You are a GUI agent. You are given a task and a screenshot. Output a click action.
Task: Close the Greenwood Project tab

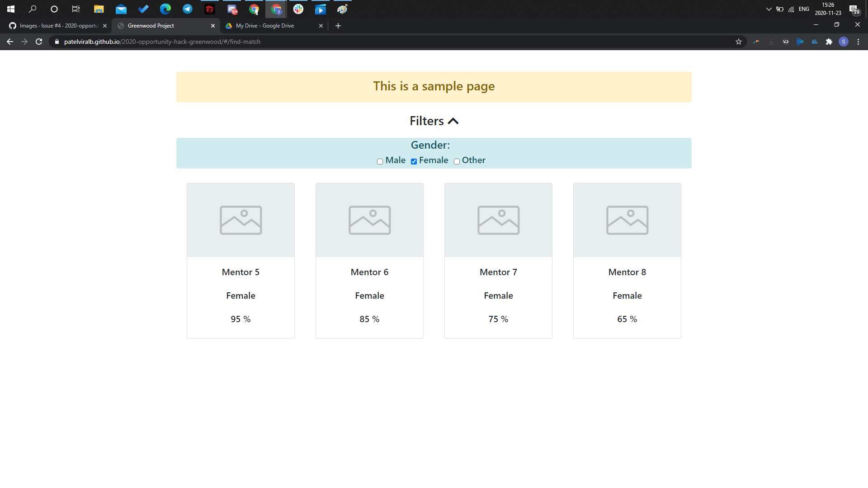point(213,26)
